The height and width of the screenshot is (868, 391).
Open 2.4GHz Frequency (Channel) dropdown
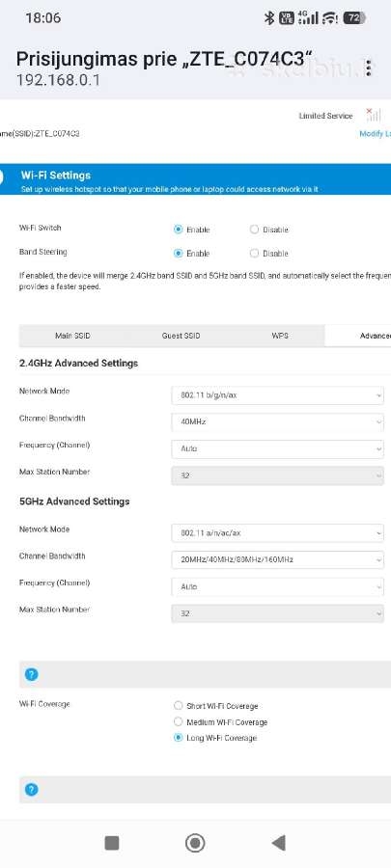[x=277, y=448]
